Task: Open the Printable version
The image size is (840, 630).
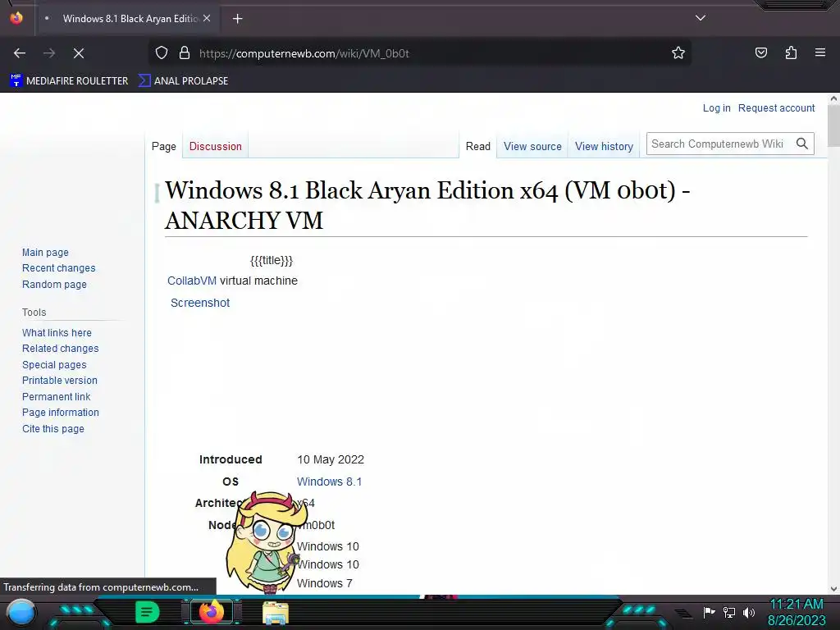Action: pos(60,381)
